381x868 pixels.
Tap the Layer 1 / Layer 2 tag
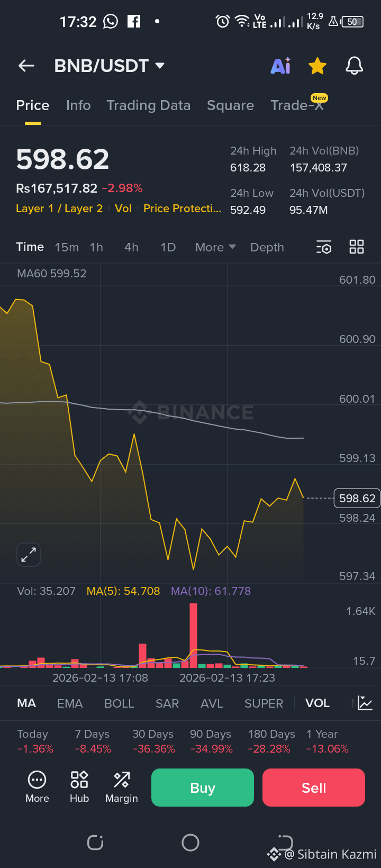59,209
